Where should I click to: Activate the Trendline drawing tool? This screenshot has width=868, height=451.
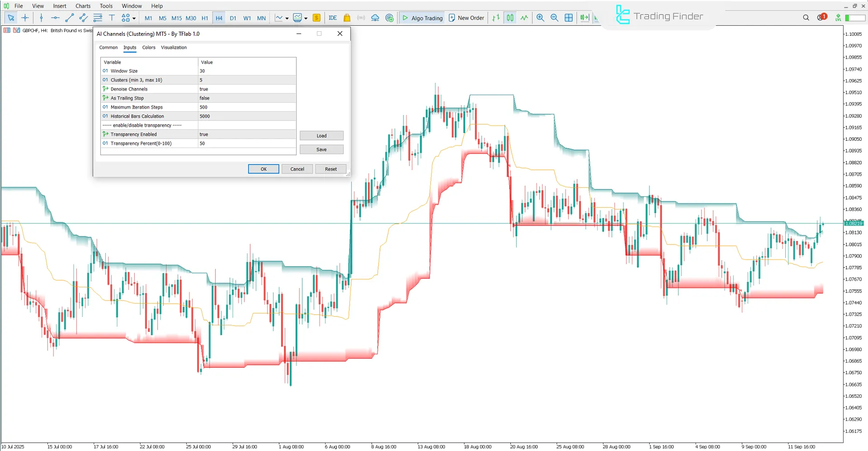[x=69, y=18]
